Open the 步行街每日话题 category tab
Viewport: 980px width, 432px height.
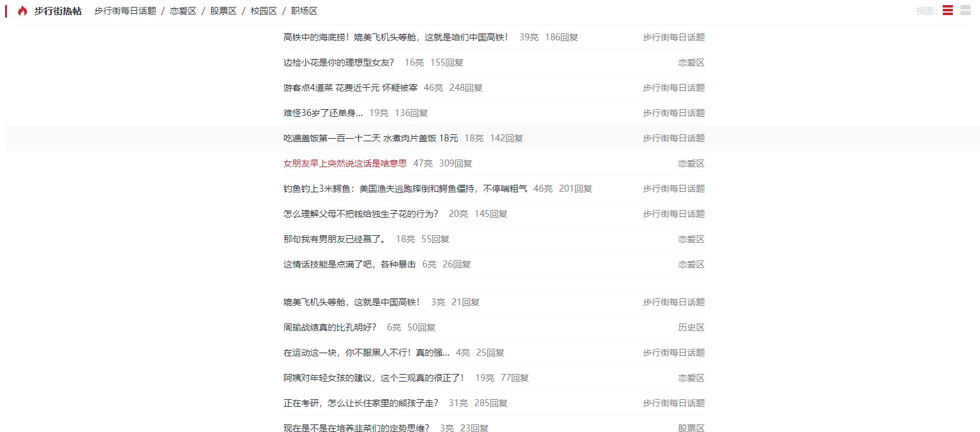[124, 11]
